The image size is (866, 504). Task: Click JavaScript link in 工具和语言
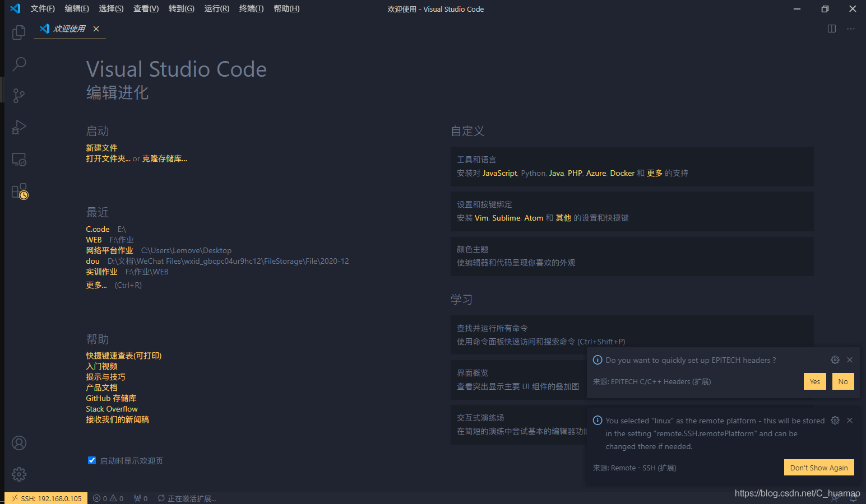coord(500,173)
